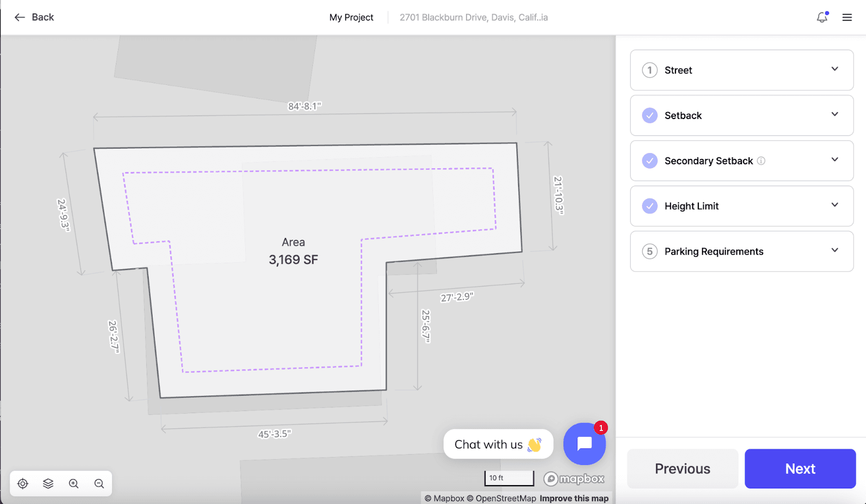Open the map layers icon

48,483
